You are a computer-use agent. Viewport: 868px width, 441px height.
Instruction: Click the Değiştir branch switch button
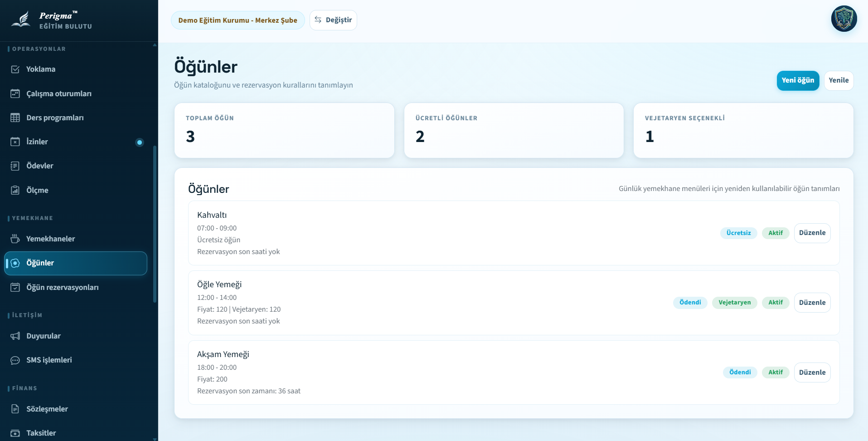[x=333, y=20]
